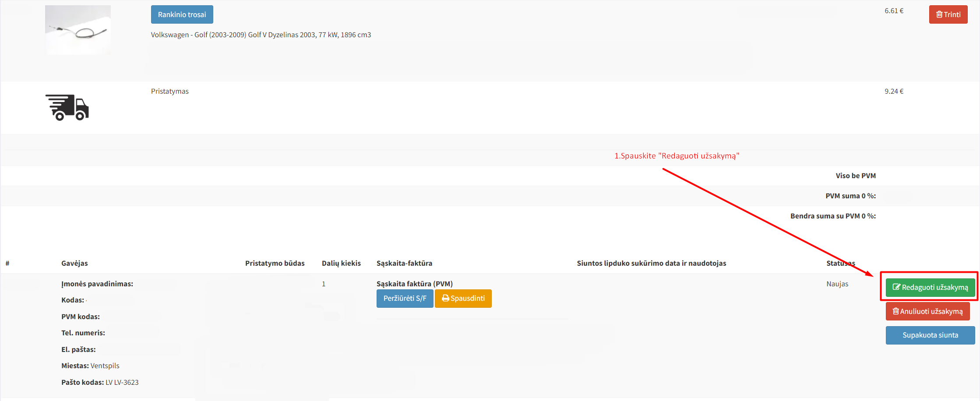The height and width of the screenshot is (401, 980).
Task: Mark shipment packed with Supakuota siunta
Action: click(x=930, y=335)
